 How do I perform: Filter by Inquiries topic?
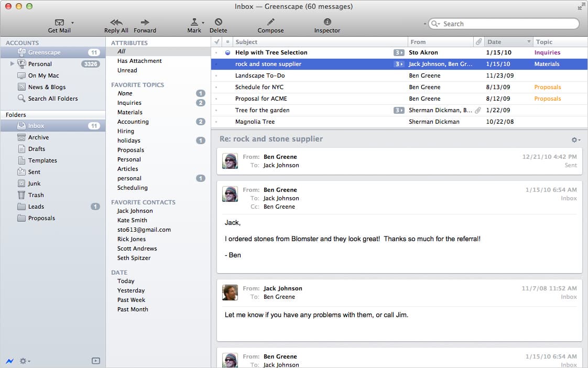[x=129, y=103]
